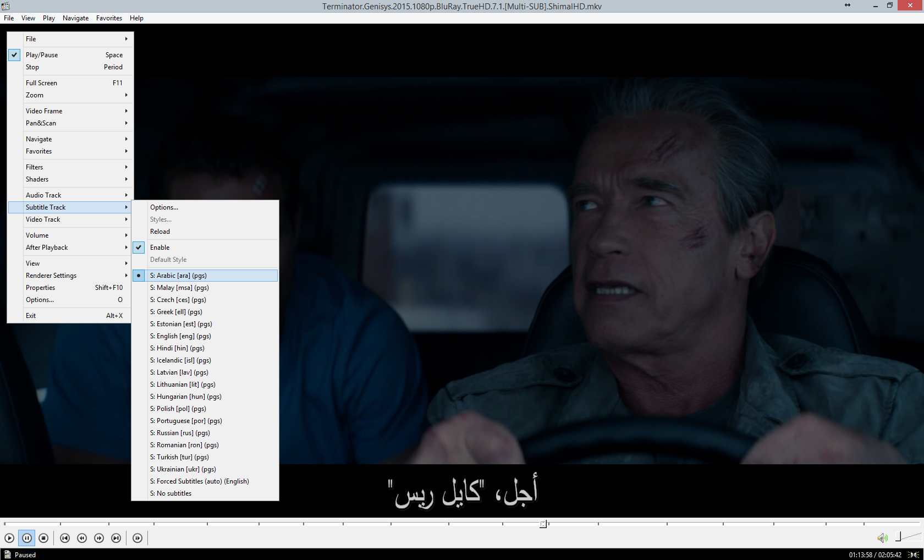This screenshot has width=924, height=560.
Task: Mute audio with the speaker icon
Action: [x=882, y=538]
